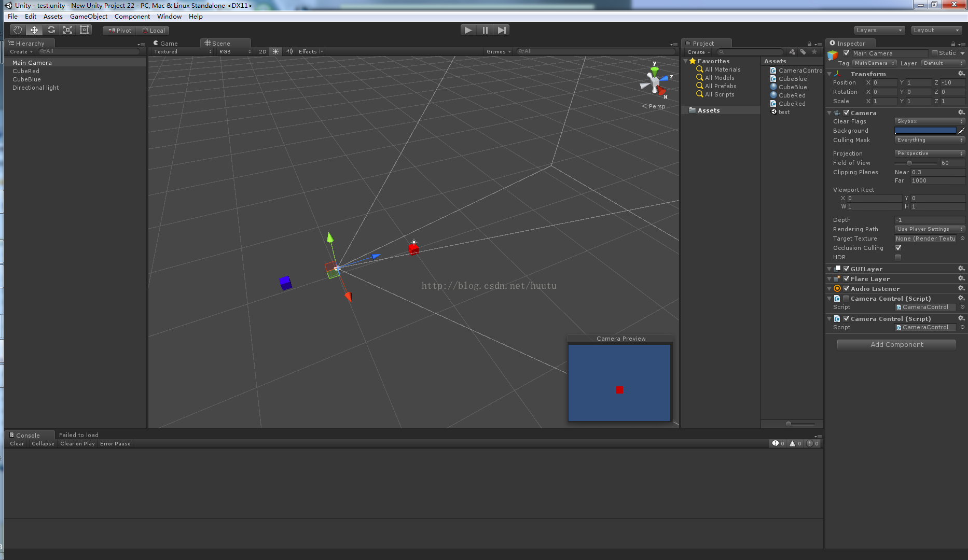Enable the HDR checkbox
The image size is (968, 560).
pos(898,257)
